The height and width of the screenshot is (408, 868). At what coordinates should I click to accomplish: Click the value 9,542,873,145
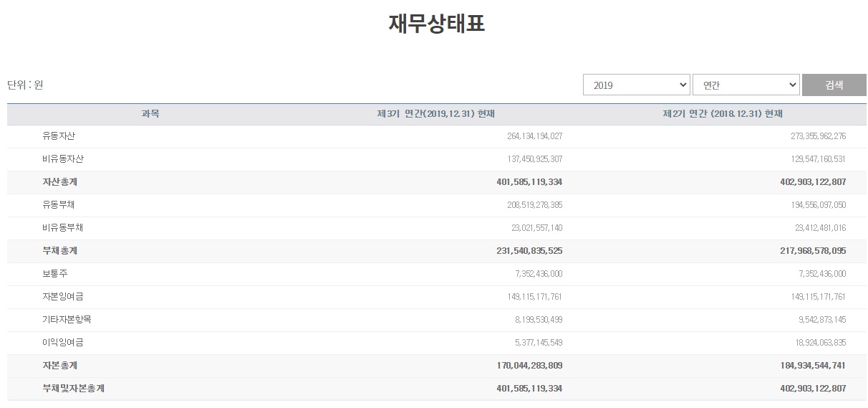pyautogui.click(x=823, y=320)
